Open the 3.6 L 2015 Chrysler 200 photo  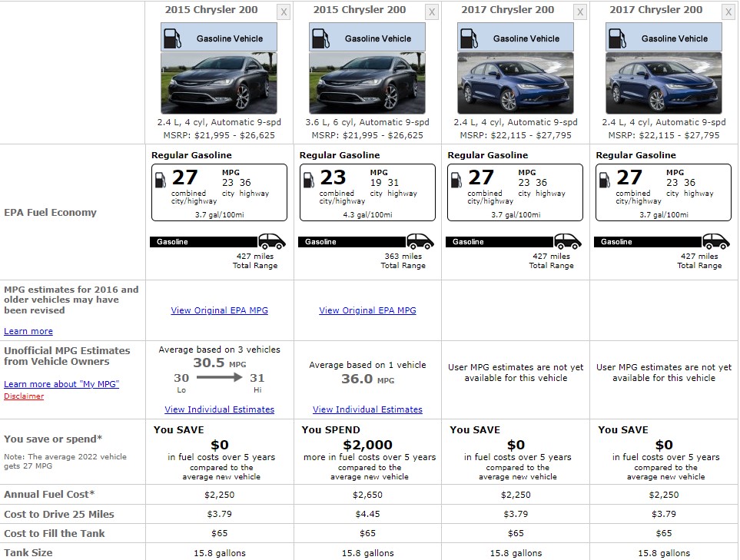pos(367,83)
